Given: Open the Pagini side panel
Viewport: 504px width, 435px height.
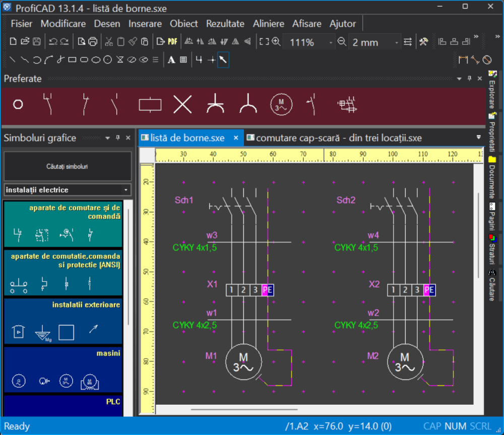Looking at the screenshot, I should pos(492,216).
